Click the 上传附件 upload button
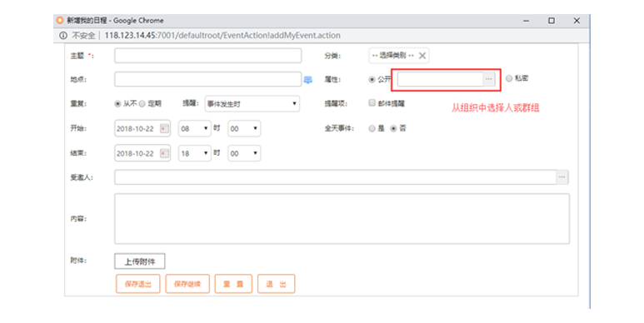Image resolution: width=644 pixels, height=323 pixels. tap(140, 261)
